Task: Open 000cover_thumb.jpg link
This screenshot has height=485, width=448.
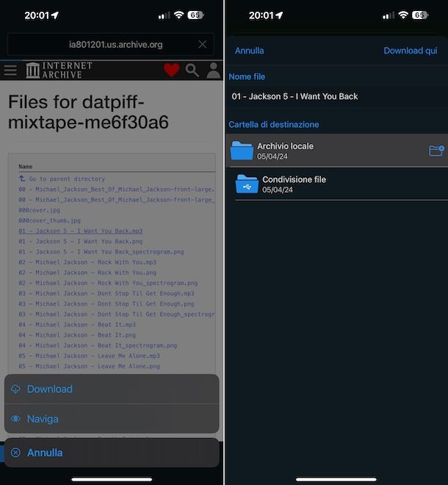Action: [49, 220]
